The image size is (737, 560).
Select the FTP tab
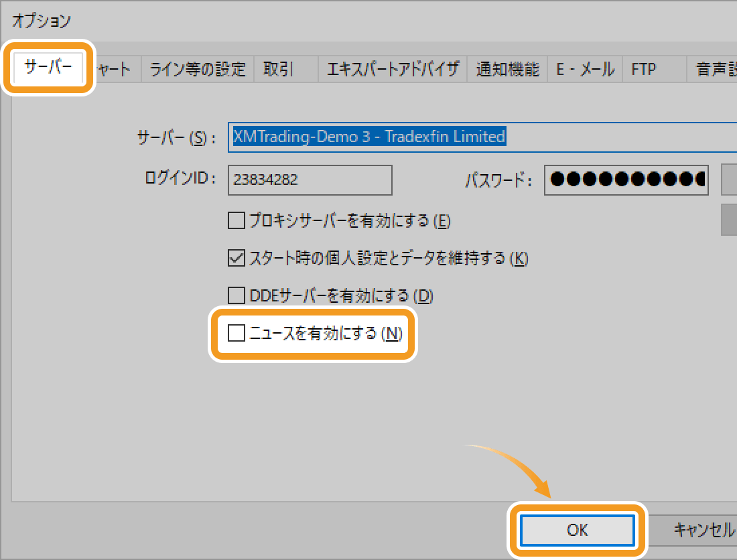pos(643,69)
